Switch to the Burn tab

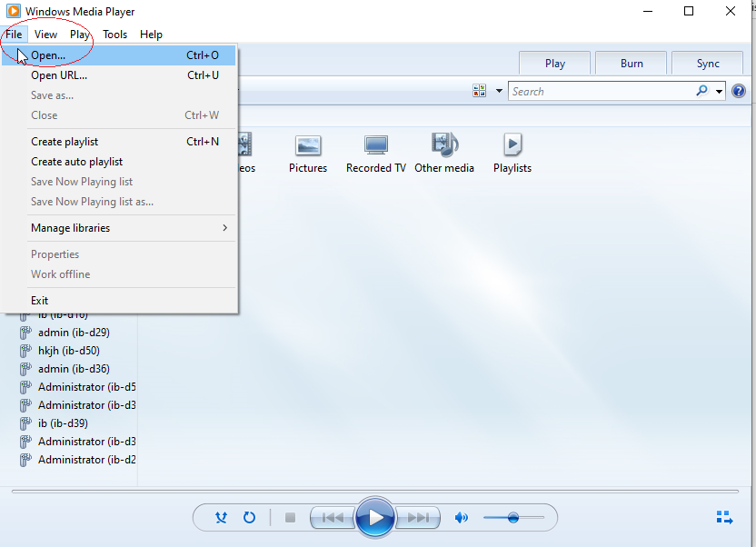(632, 63)
